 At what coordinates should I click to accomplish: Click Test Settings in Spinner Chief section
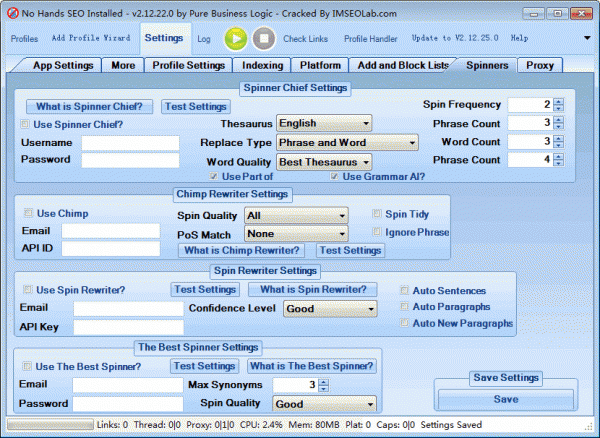coord(196,106)
